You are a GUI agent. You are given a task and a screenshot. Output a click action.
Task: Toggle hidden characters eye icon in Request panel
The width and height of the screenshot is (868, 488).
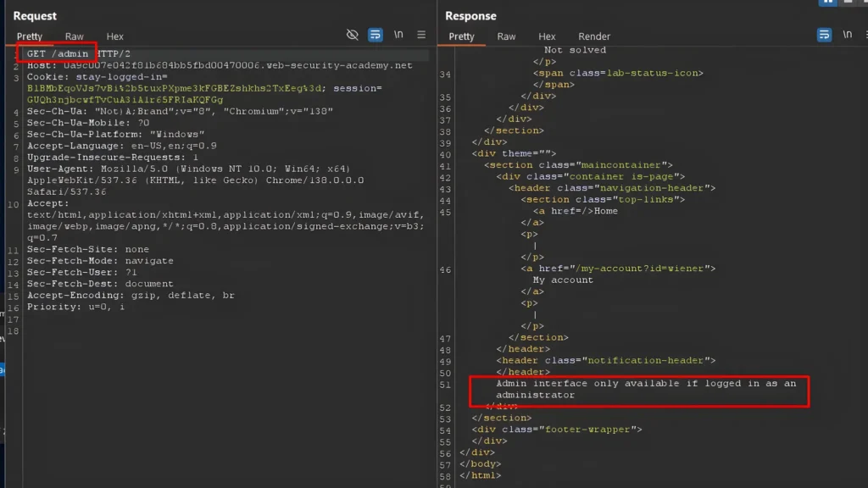pyautogui.click(x=353, y=35)
